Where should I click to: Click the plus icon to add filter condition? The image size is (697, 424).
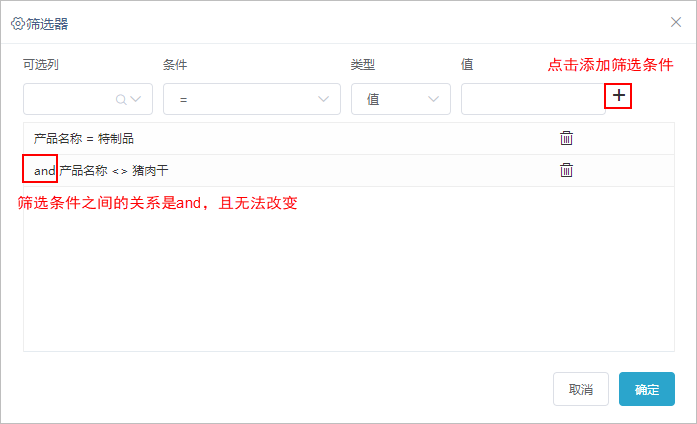(x=618, y=96)
